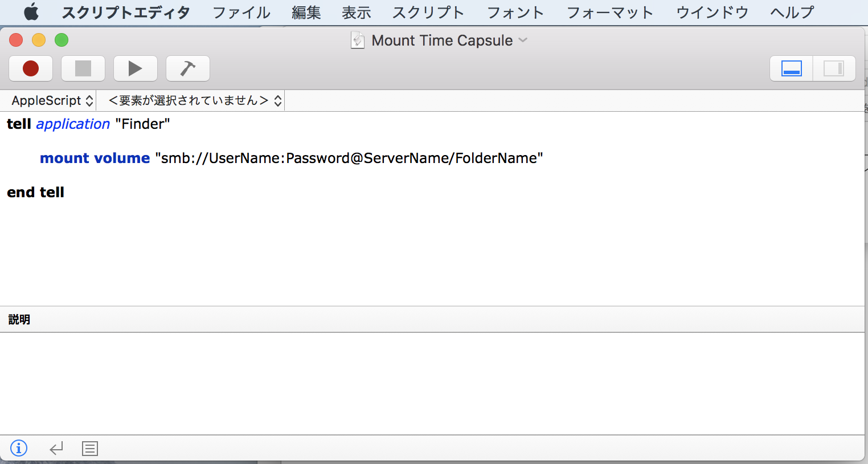Open the フォント menu
The image size is (868, 464).
(515, 13)
